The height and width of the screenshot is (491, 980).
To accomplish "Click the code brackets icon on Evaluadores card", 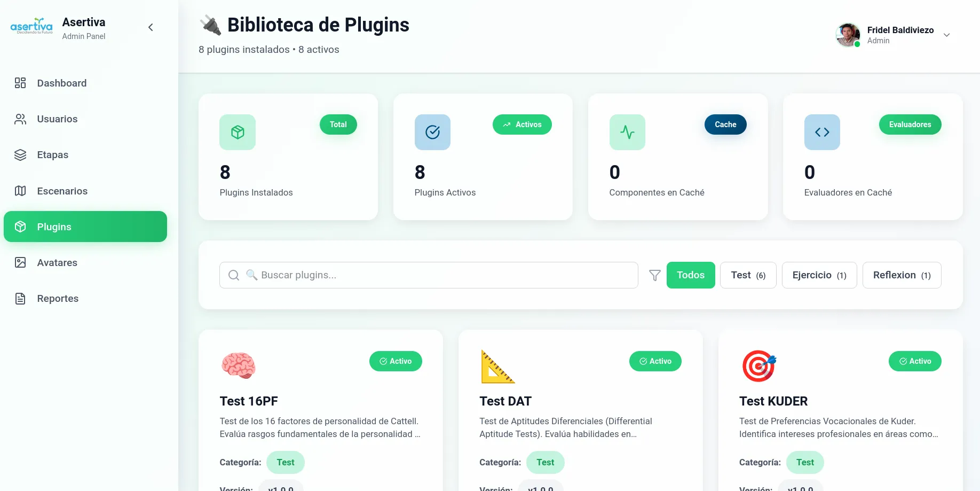I will (x=822, y=132).
